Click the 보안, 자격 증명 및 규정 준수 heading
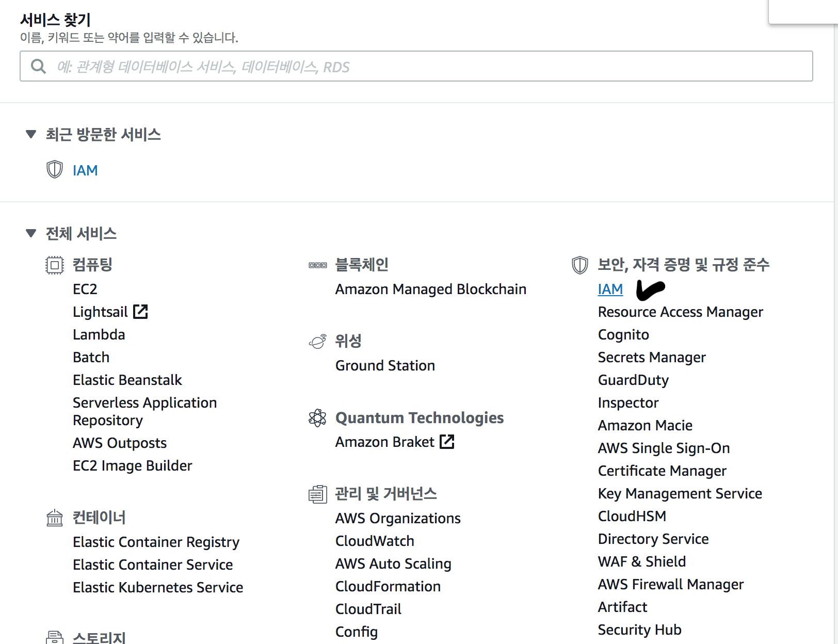 [x=684, y=265]
